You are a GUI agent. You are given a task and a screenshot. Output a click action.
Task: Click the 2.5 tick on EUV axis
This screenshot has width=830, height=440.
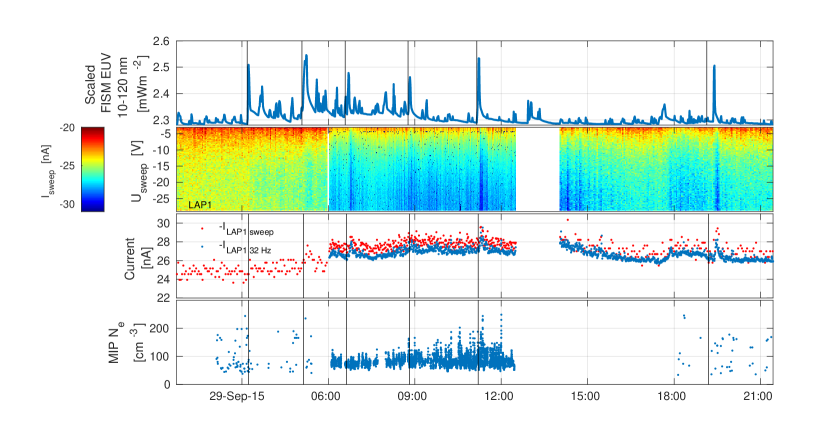tap(161, 68)
